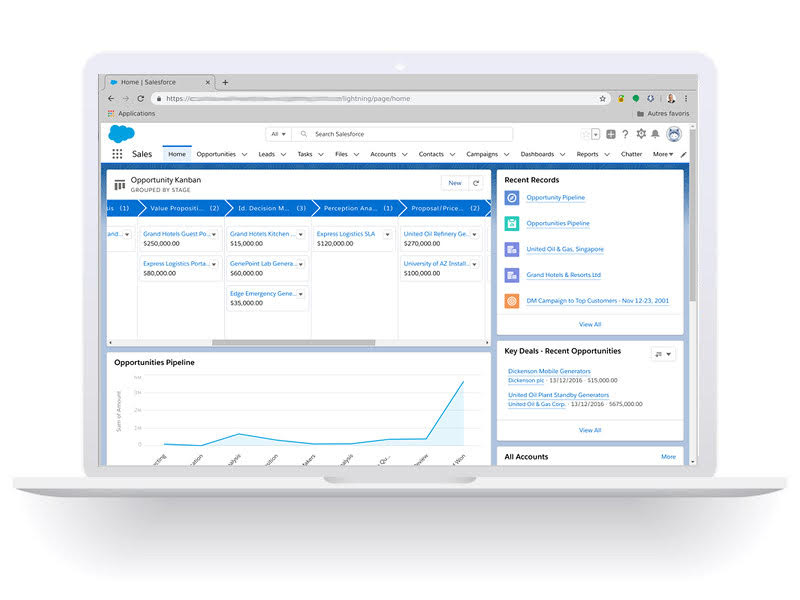Screen dimensions: 800x600
Task: Click View All under Key Deals
Action: tap(590, 430)
